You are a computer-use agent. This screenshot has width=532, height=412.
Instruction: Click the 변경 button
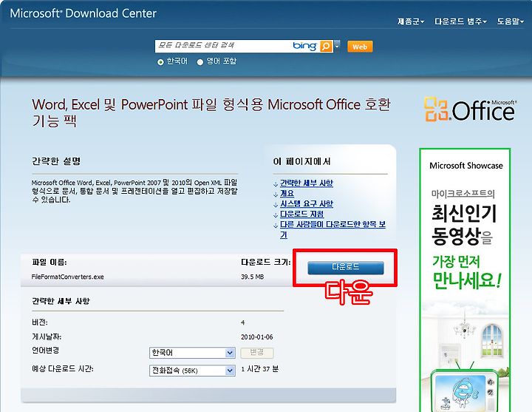tap(257, 353)
